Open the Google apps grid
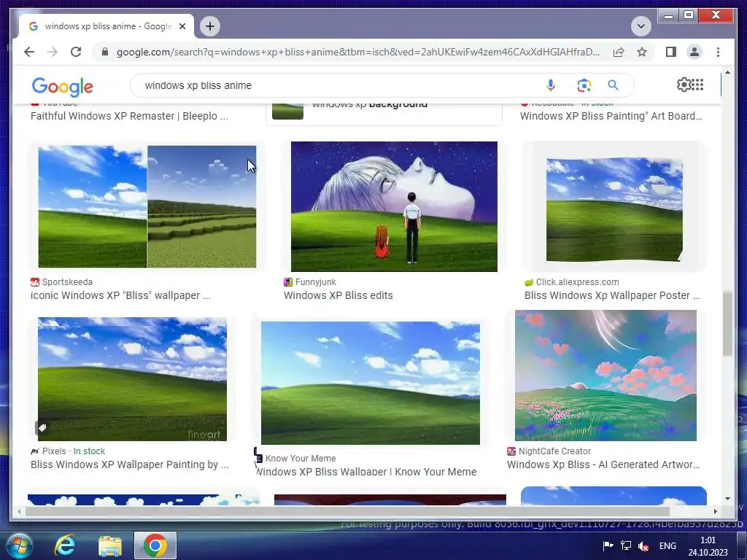 pos(697,85)
